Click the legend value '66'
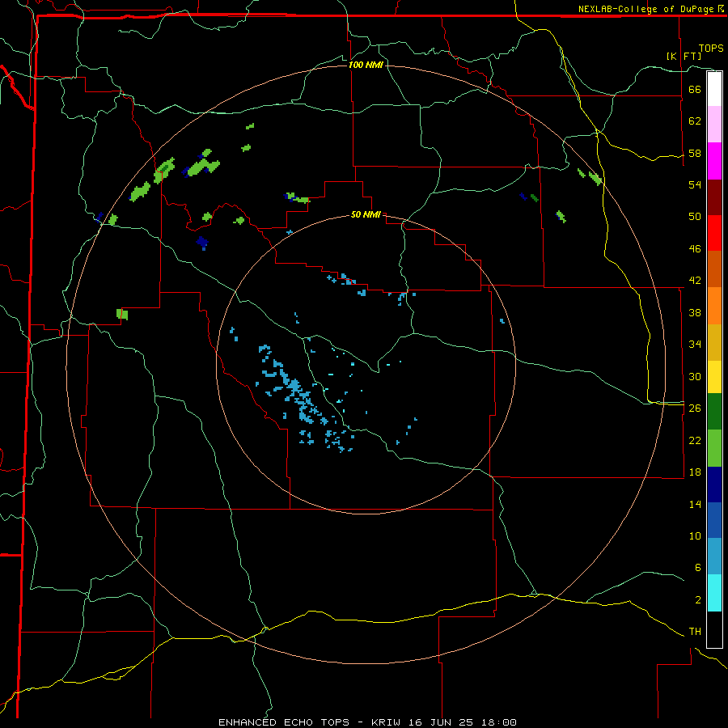 [x=695, y=89]
